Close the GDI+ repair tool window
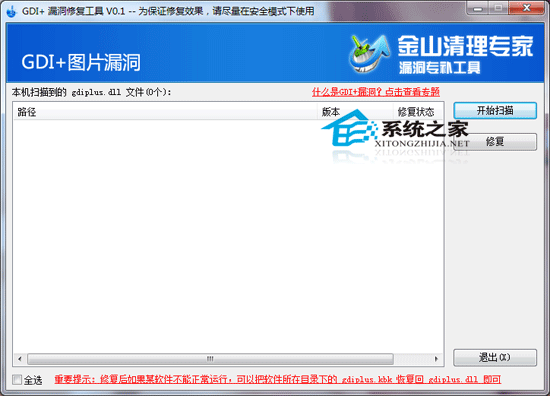Screen dimensions: 550x396 [x=526, y=8]
